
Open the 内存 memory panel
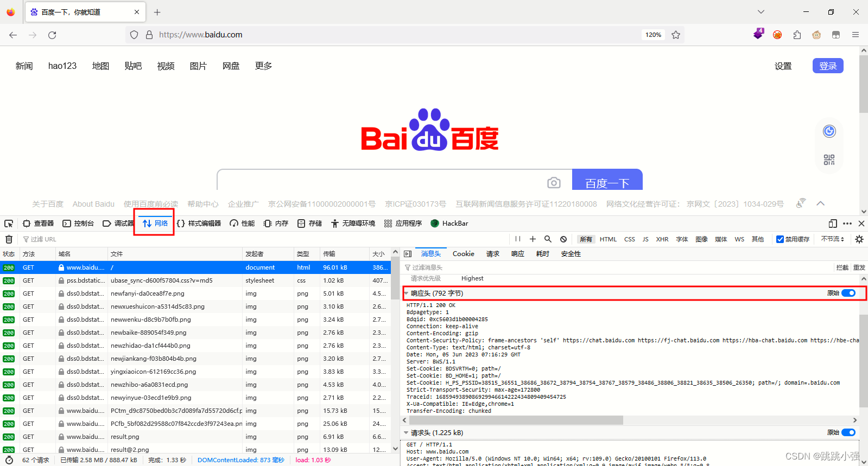[276, 224]
